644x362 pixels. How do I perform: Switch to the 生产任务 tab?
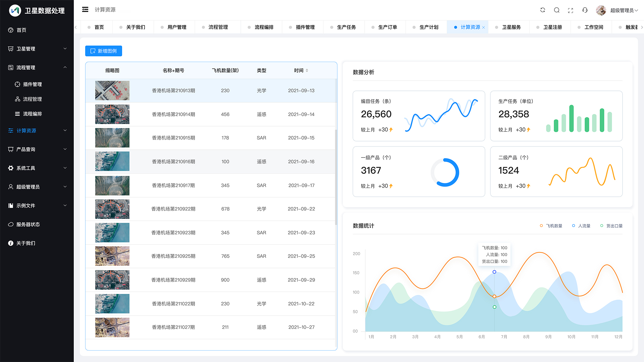tap(343, 27)
